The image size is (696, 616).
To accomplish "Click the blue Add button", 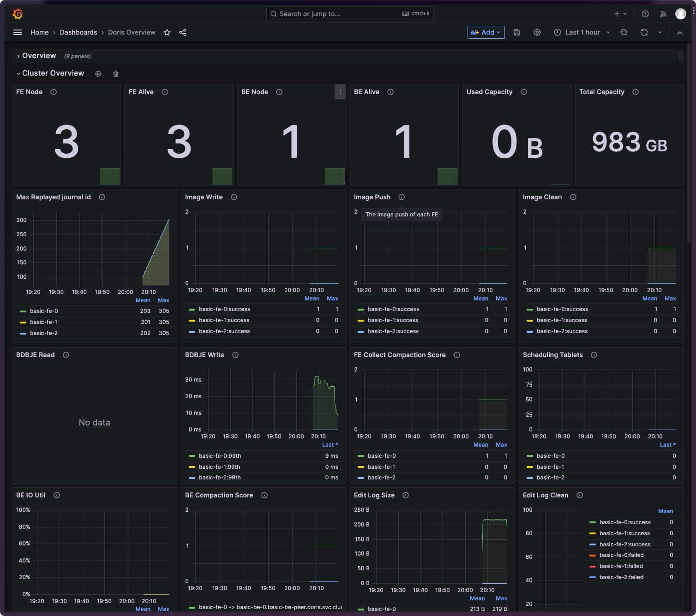I will (x=486, y=32).
